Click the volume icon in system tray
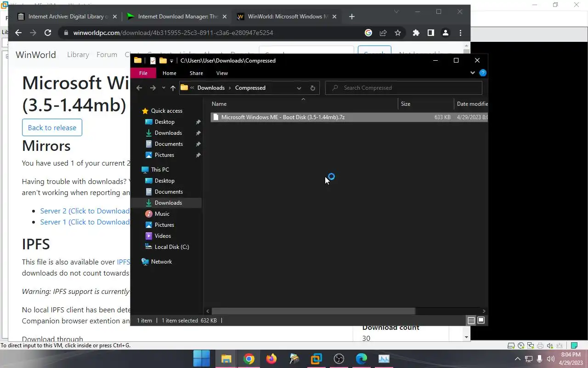588x368 pixels. click(x=550, y=359)
